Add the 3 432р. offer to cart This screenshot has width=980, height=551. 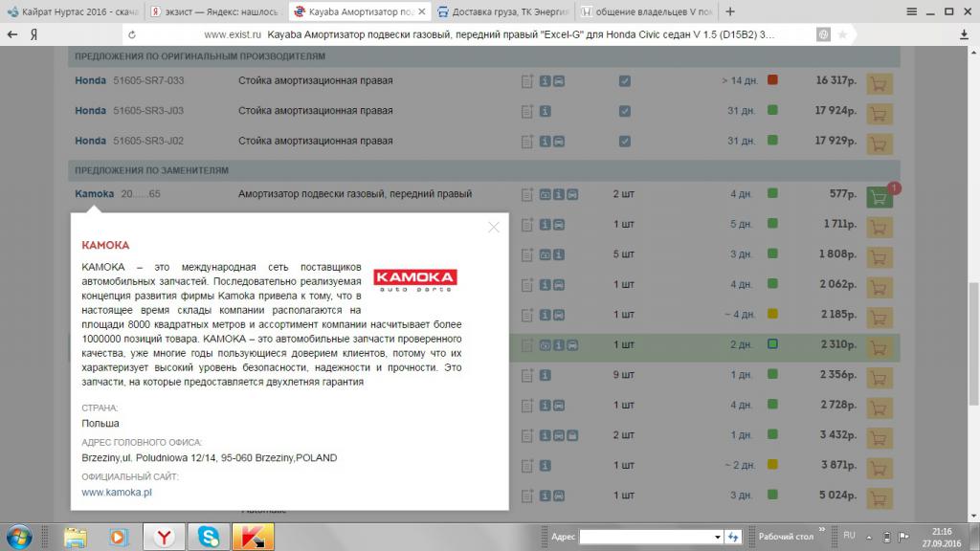point(879,438)
